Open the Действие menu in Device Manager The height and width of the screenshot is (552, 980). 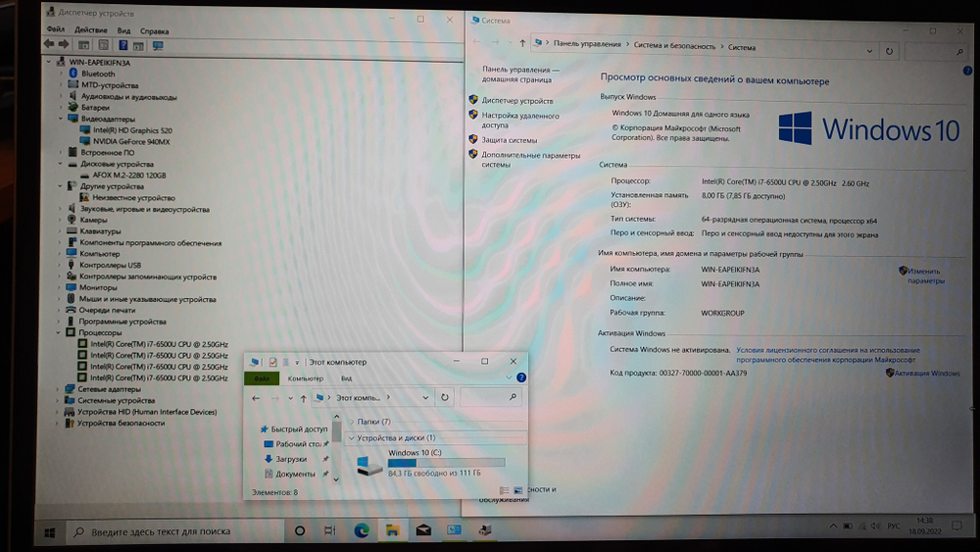pyautogui.click(x=90, y=30)
